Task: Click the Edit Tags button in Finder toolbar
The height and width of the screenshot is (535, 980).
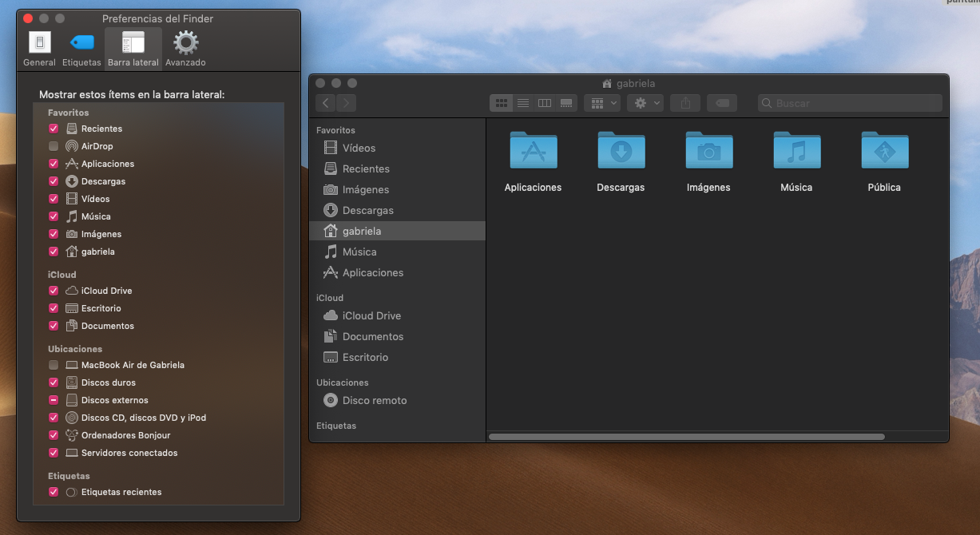Action: pyautogui.click(x=721, y=103)
